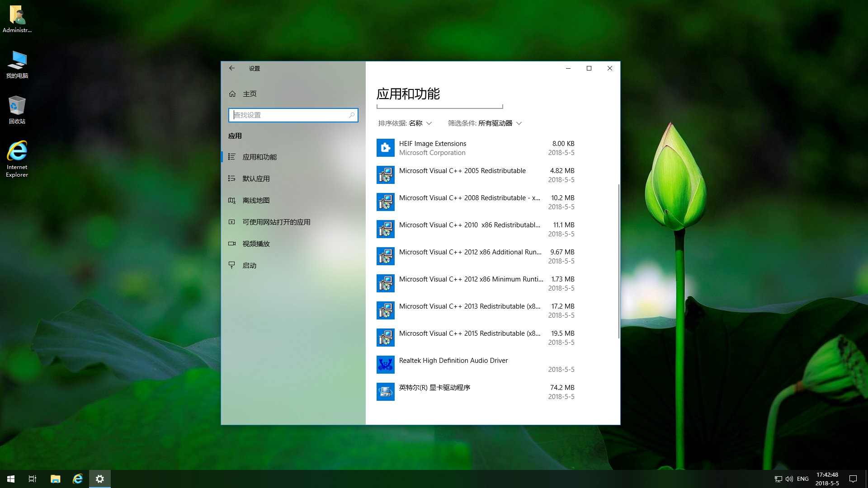Viewport: 868px width, 488px height.
Task: Open File Explorer from the taskbar
Action: pos(55,479)
